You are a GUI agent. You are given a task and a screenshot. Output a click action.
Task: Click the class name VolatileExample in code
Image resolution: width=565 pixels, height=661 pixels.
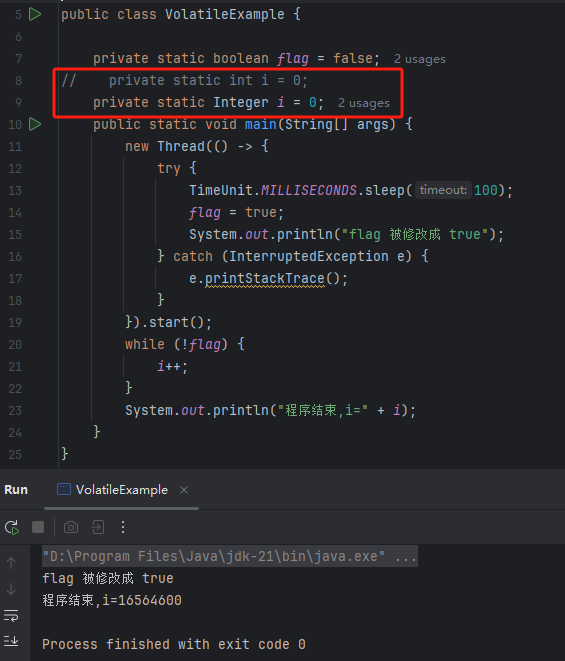pos(225,14)
